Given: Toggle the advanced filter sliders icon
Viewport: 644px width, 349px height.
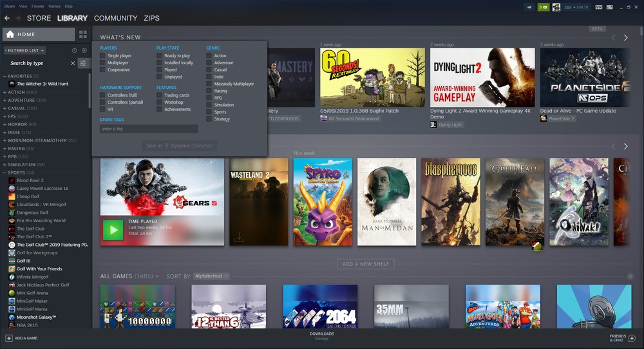Looking at the screenshot, I should [x=83, y=63].
